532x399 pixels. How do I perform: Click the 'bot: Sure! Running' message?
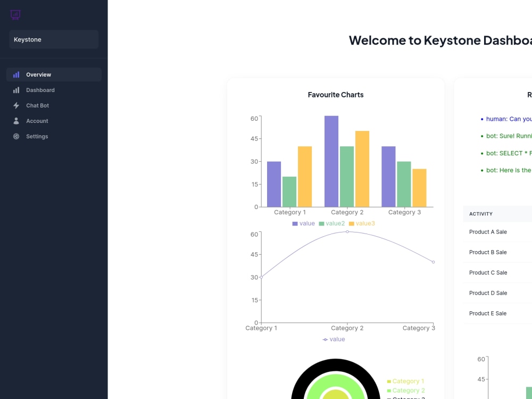coord(509,136)
